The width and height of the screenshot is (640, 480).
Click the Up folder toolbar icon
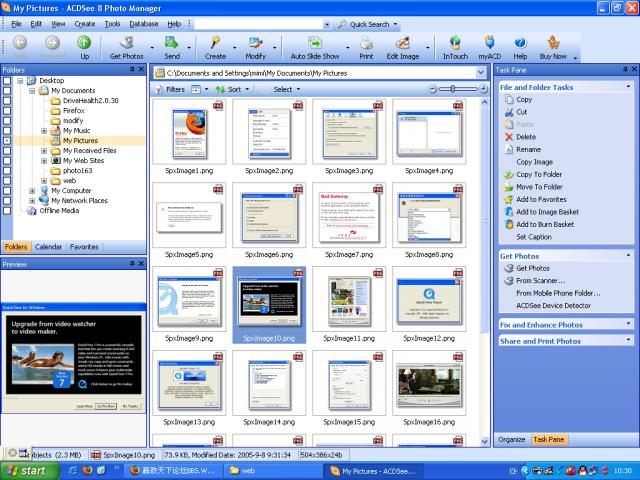point(84,42)
